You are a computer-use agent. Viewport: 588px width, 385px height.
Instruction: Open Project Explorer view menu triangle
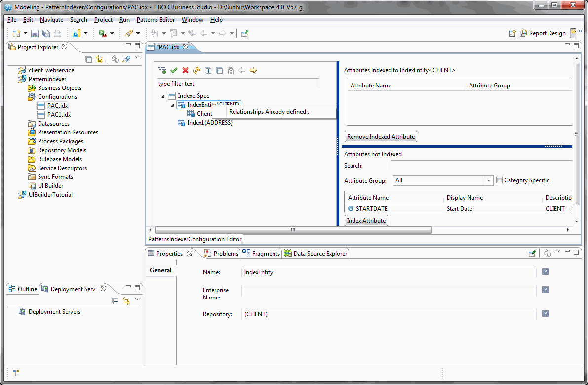coord(137,57)
